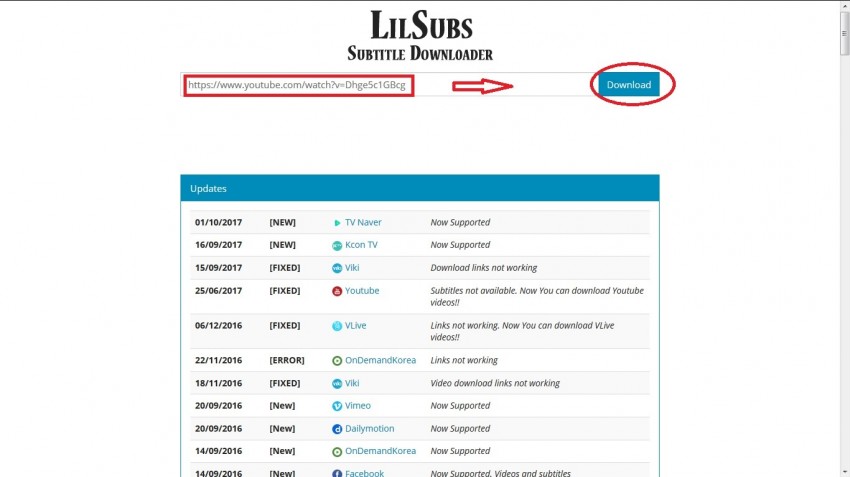The height and width of the screenshot is (477, 850).
Task: Click the blue Download button
Action: (629, 85)
